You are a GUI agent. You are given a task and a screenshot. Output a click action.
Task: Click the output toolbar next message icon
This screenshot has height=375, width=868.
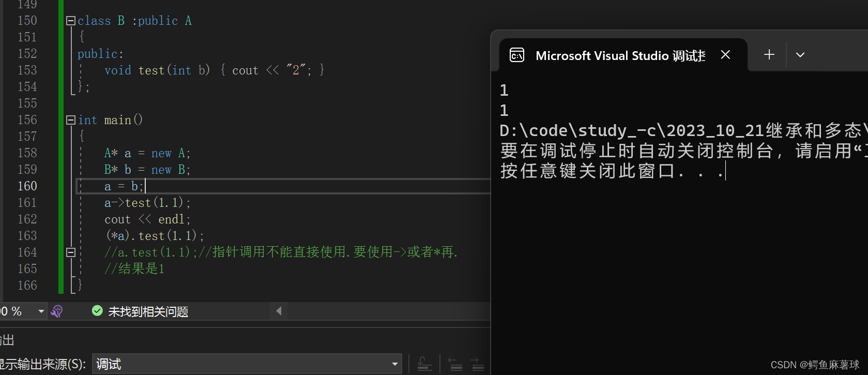(x=478, y=364)
